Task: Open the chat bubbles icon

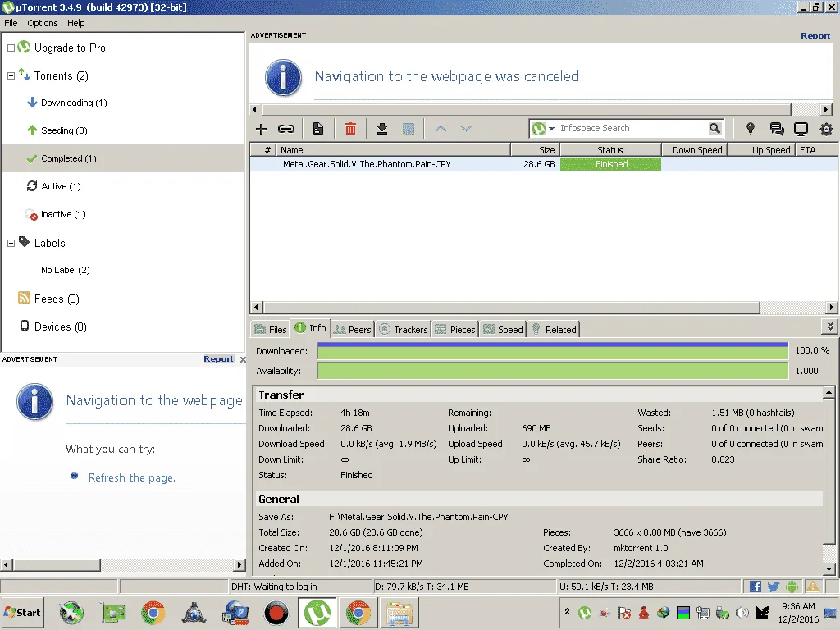Action: [776, 129]
